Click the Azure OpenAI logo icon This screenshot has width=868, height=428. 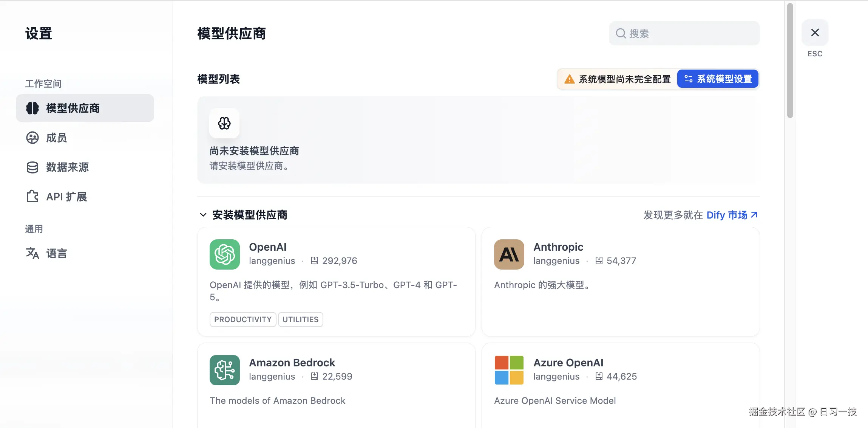[509, 370]
